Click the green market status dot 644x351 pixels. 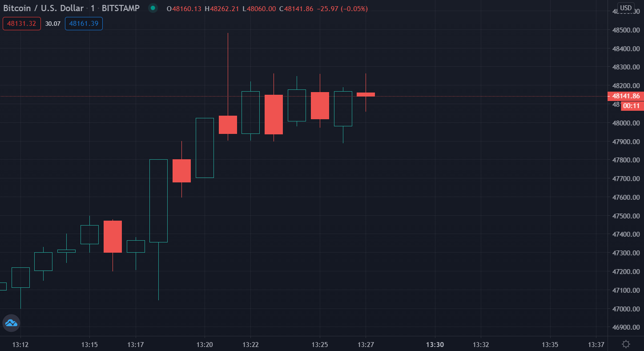click(x=153, y=8)
